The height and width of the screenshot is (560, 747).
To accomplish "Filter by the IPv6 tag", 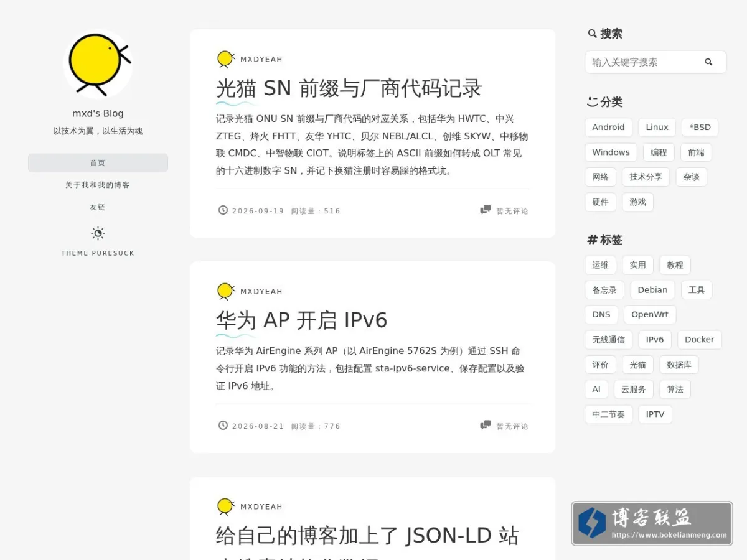I will (x=655, y=340).
